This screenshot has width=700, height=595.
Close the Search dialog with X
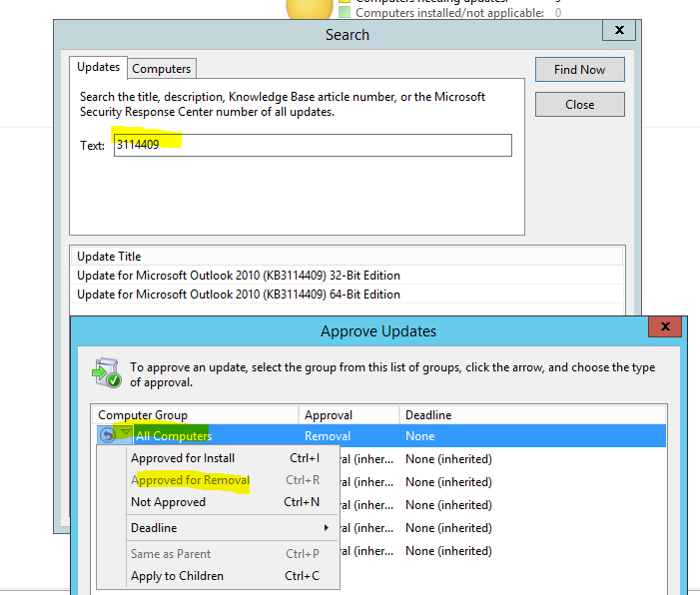(619, 30)
